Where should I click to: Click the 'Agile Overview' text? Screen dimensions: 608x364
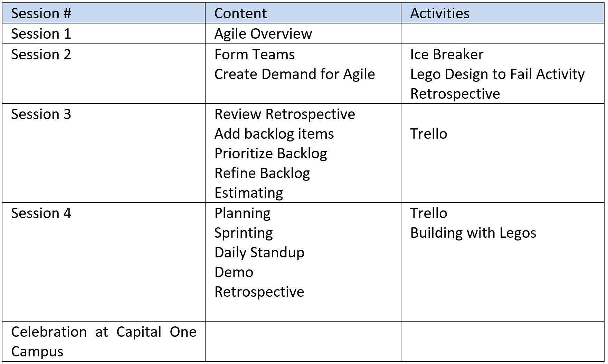[263, 34]
